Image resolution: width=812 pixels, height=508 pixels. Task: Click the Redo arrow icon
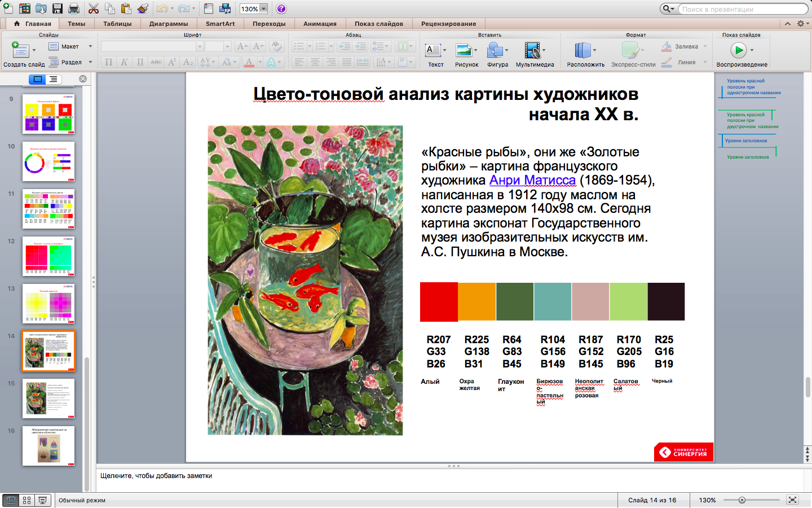(184, 8)
